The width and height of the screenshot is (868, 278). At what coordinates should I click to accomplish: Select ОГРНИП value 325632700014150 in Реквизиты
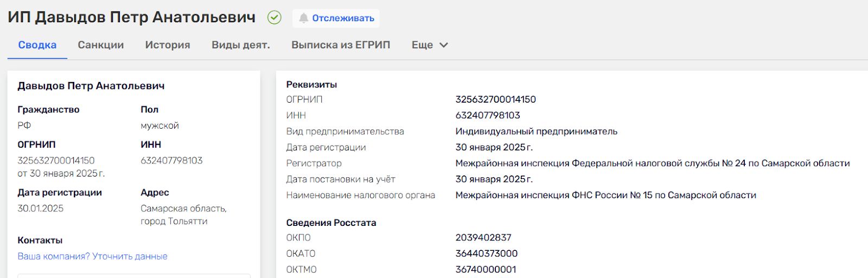point(496,99)
